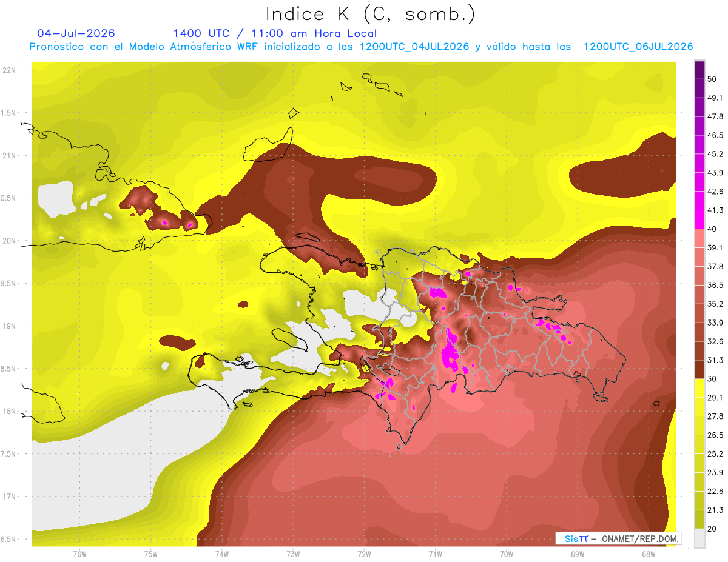Select the colorbar value '27.8'
Screen dimensions: 728x562
(x=715, y=416)
